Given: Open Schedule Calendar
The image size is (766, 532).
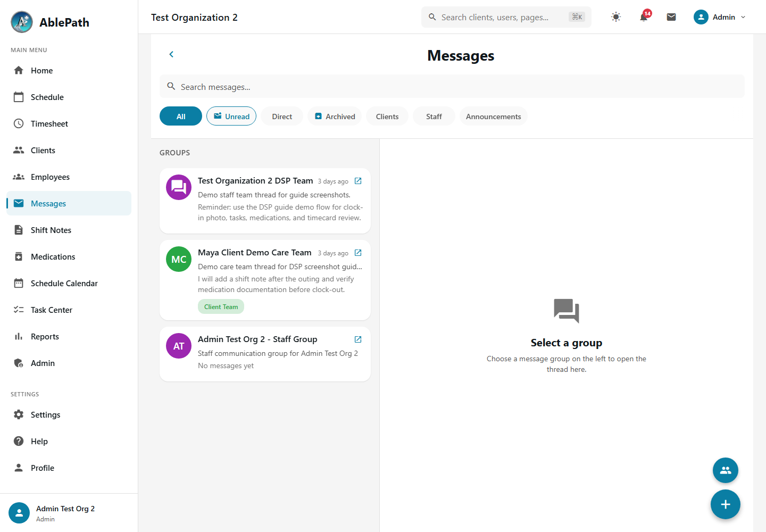Looking at the screenshot, I should click(x=69, y=283).
